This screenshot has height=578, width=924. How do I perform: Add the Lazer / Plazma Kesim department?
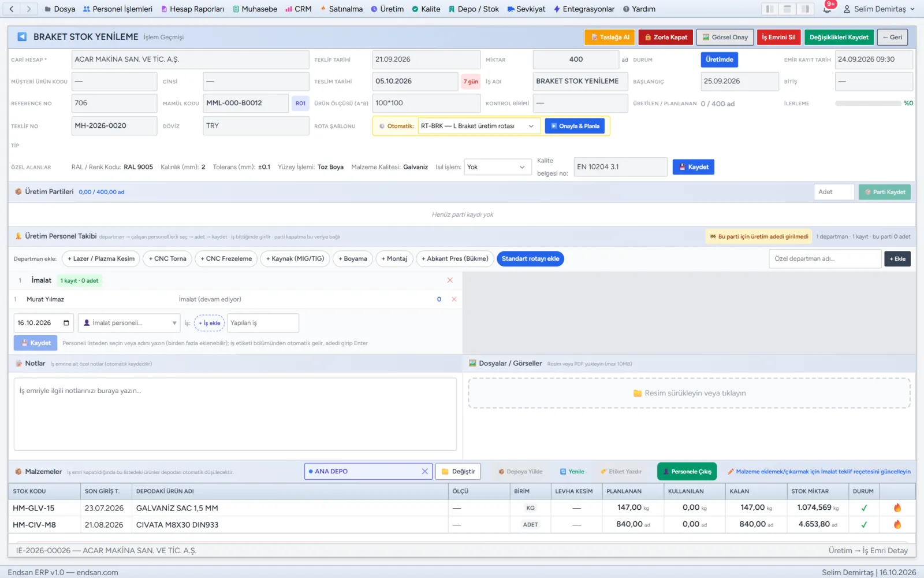[101, 259]
